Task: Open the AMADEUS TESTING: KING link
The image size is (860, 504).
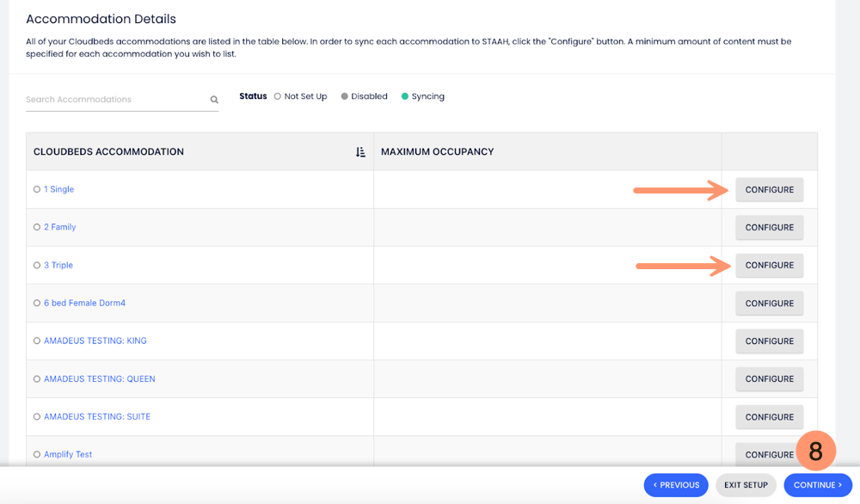Action: [x=95, y=341]
